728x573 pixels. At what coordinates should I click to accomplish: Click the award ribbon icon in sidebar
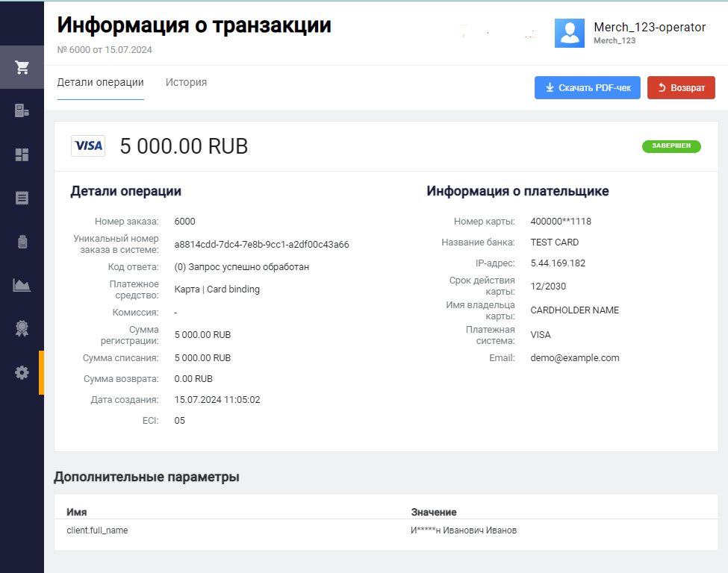click(22, 328)
